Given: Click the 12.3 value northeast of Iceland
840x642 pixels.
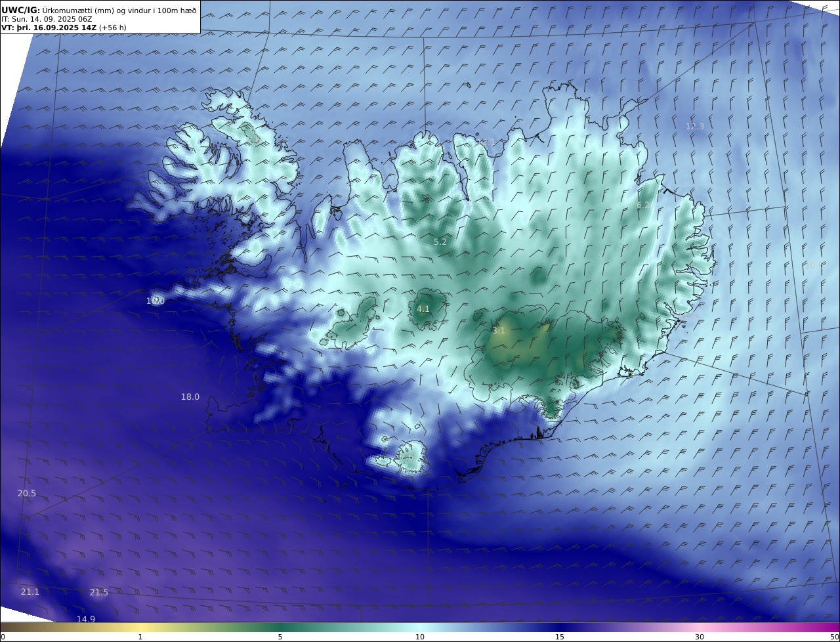Looking at the screenshot, I should (x=694, y=126).
